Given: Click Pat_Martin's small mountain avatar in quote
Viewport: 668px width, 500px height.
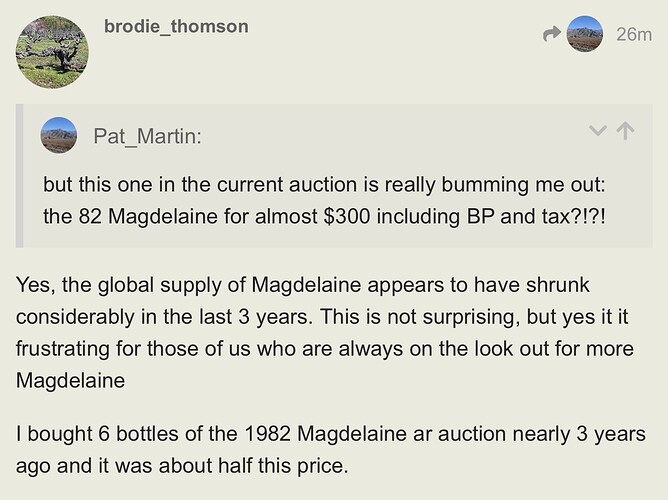Looking at the screenshot, I should [59, 134].
